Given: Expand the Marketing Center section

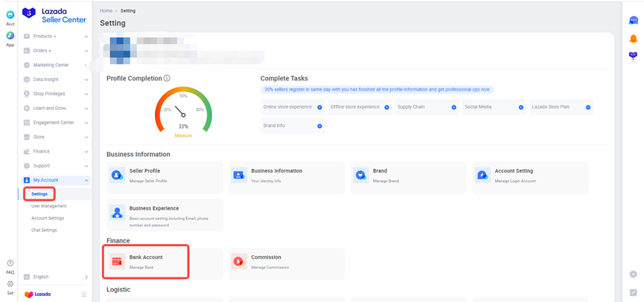Looking at the screenshot, I should (x=56, y=65).
